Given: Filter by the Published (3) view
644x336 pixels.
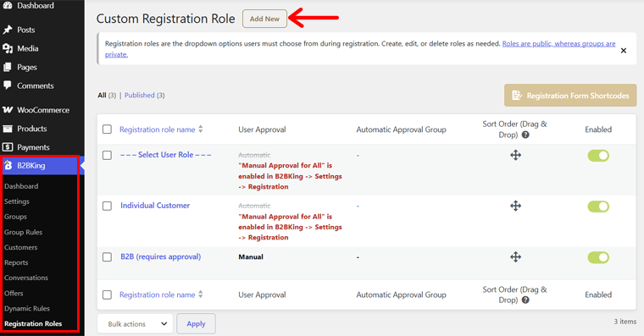Looking at the screenshot, I should 145,95.
